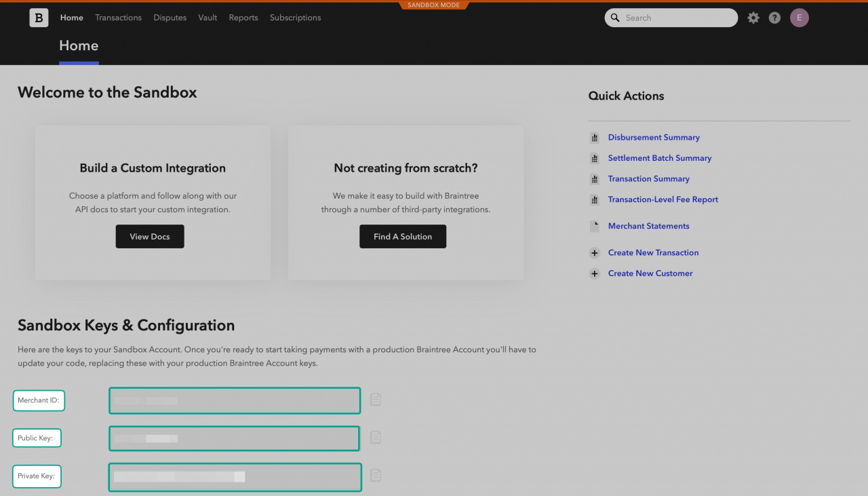Screen dimensions: 868x496
Task: Click the Sandbox Mode banner
Action: click(434, 4)
